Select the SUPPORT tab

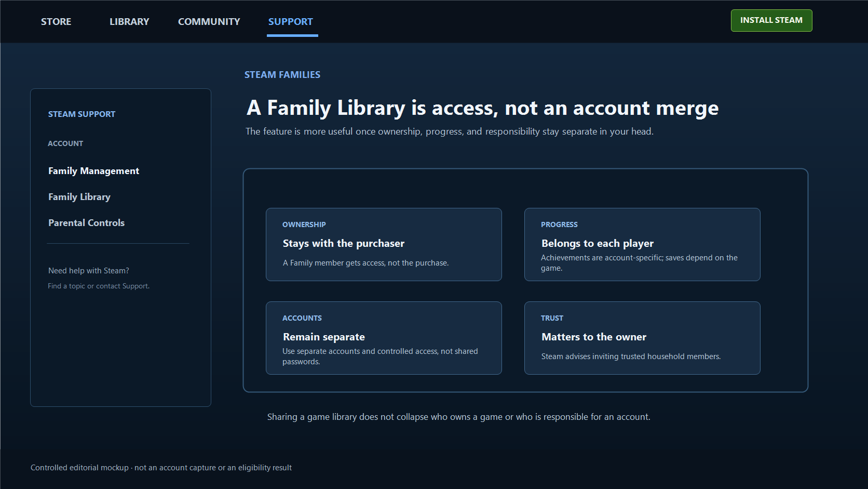coord(291,22)
